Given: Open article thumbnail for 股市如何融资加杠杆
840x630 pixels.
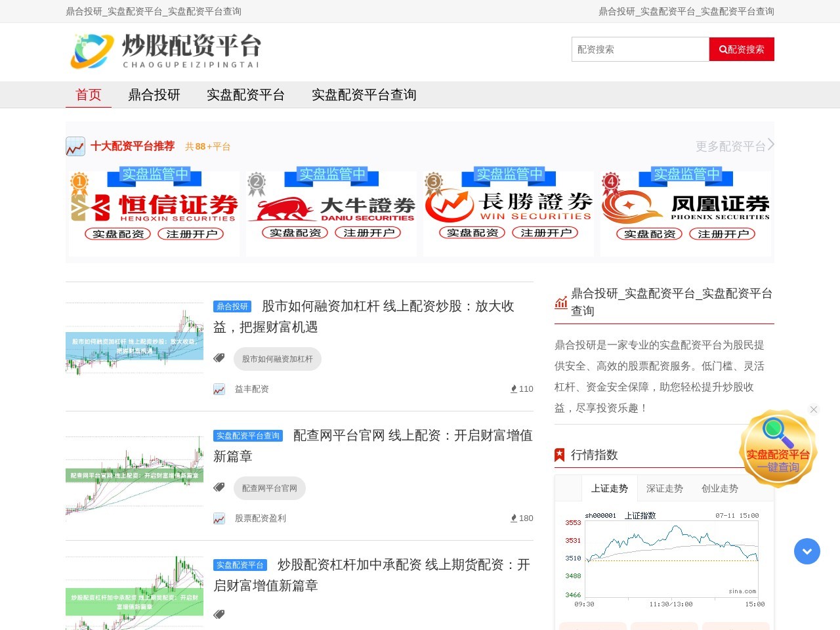Looking at the screenshot, I should [135, 339].
